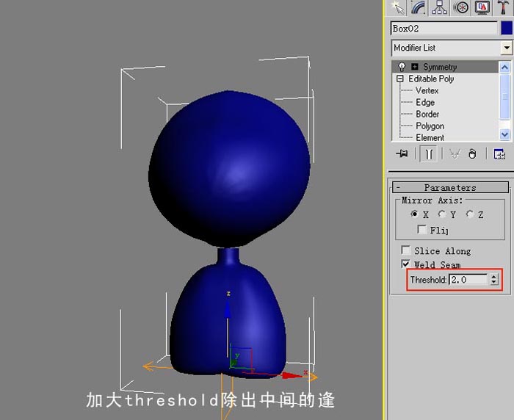Click the modifier stack scroll up arrow
This screenshot has height=420, width=514.
pyautogui.click(x=505, y=68)
